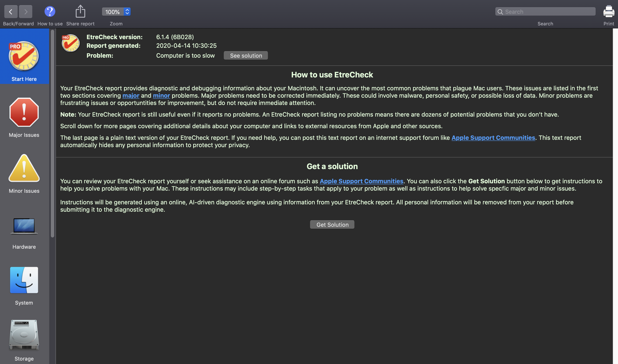Image resolution: width=618 pixels, height=364 pixels.
Task: Click the See solution button
Action: coord(246,56)
